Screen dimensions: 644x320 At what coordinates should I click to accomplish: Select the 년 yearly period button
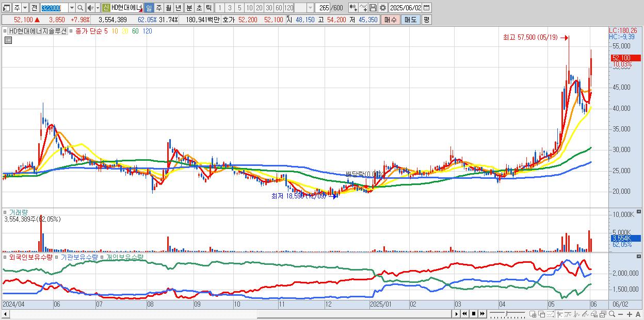coord(178,8)
